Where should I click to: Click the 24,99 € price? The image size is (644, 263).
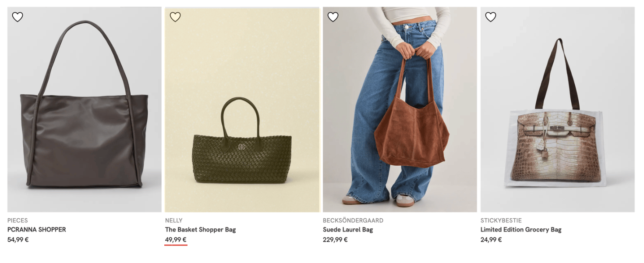click(491, 240)
